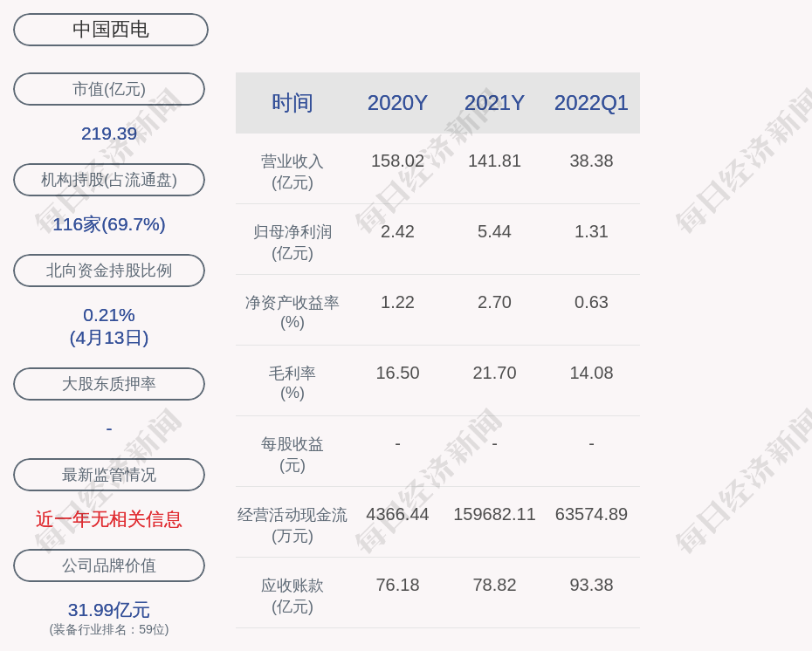
Task: Click revenue value 38.38
Action: click(591, 161)
